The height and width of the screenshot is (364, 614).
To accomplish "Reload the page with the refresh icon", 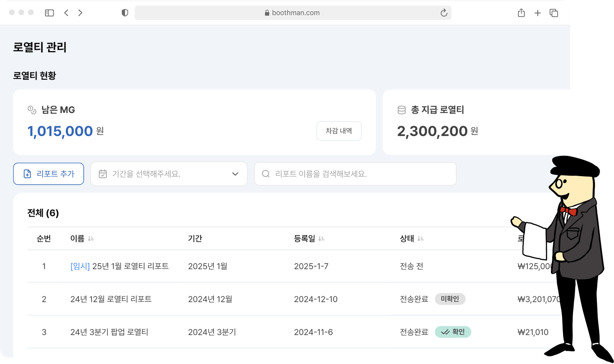I will coord(444,13).
